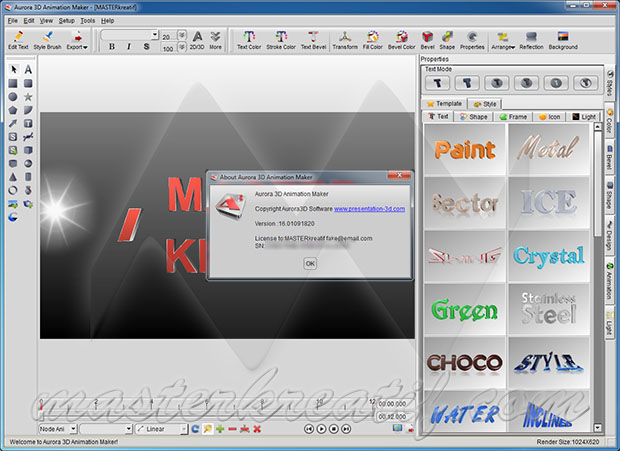Open the View menu
The image size is (620, 451).
tap(46, 21)
